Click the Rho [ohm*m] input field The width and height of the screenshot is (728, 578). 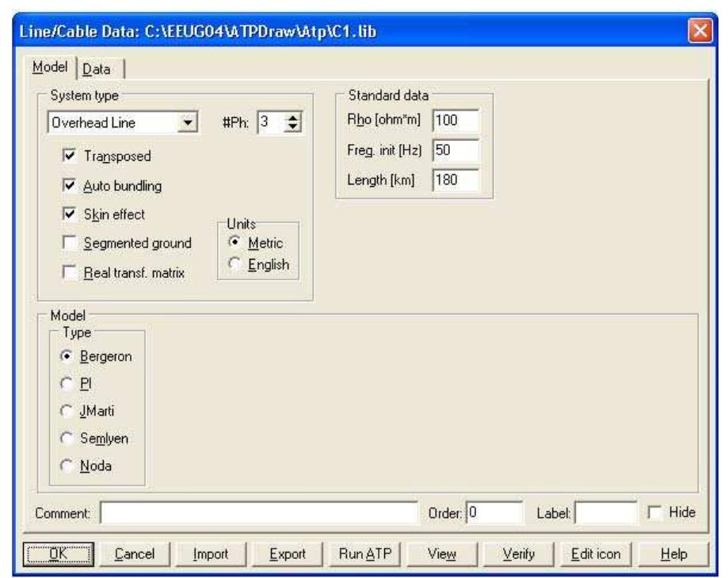(455, 120)
